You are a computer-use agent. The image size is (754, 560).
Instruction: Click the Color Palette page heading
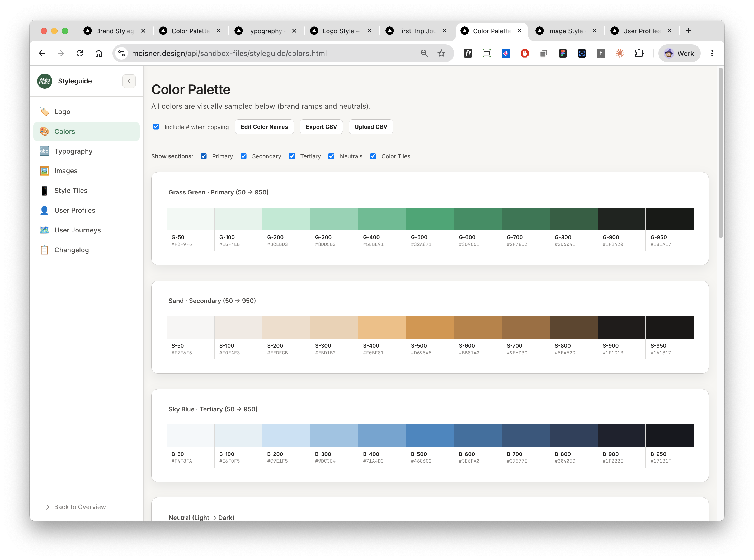(x=191, y=89)
